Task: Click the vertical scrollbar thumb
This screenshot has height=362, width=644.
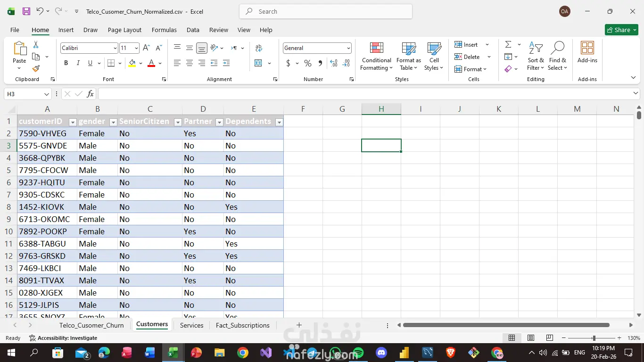Action: pos(639,115)
